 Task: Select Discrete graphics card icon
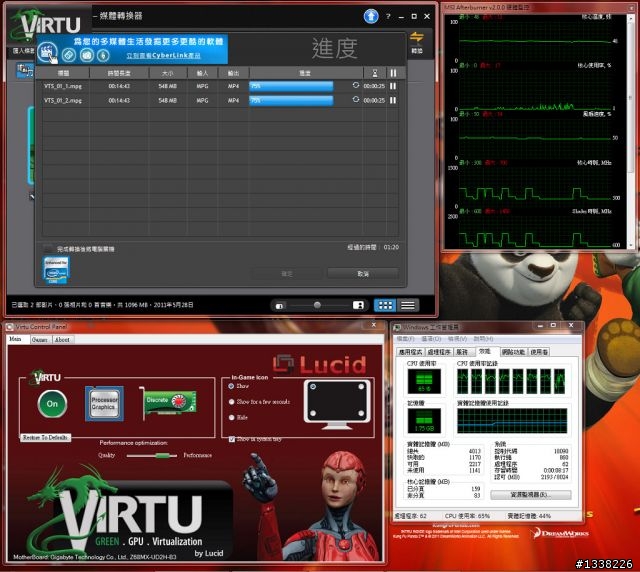(x=168, y=402)
